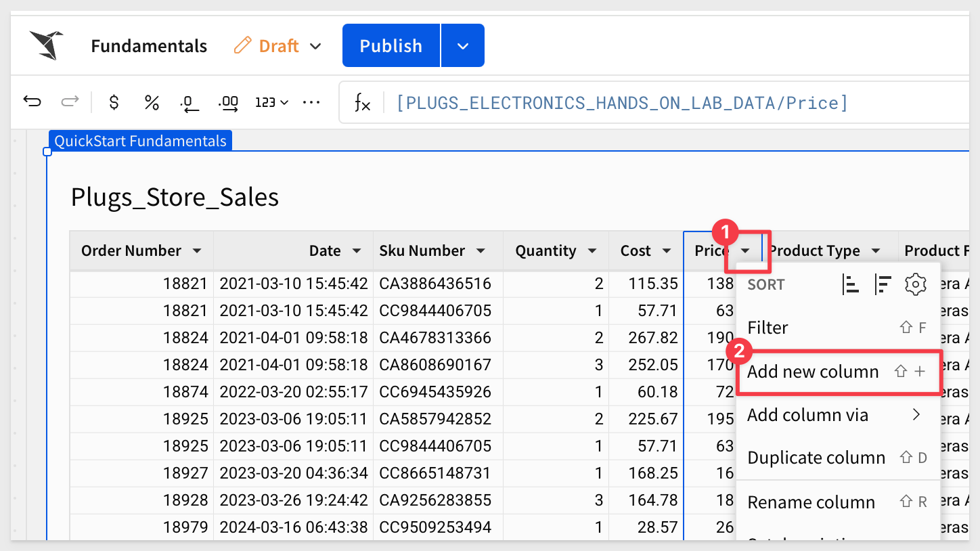Open sort settings gear icon
Screen dimensions: 980x551
(x=915, y=284)
